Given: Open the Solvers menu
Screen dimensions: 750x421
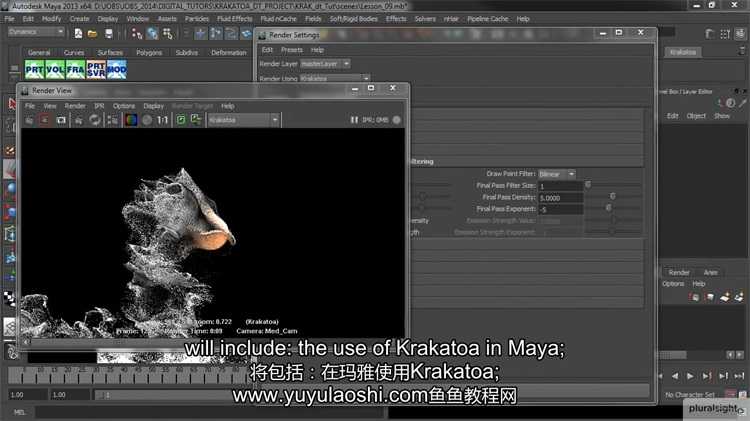Looking at the screenshot, I should [x=425, y=19].
